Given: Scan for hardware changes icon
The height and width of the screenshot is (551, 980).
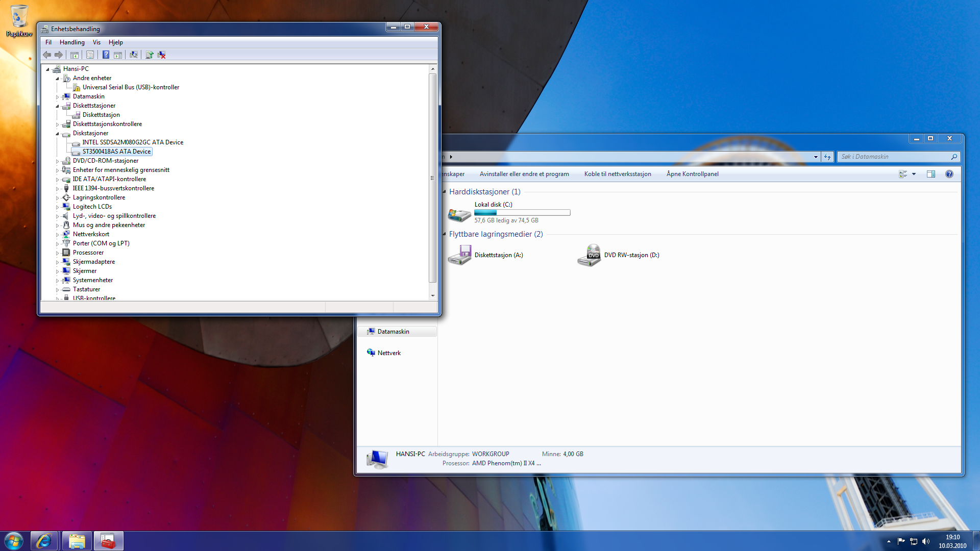Looking at the screenshot, I should point(134,55).
